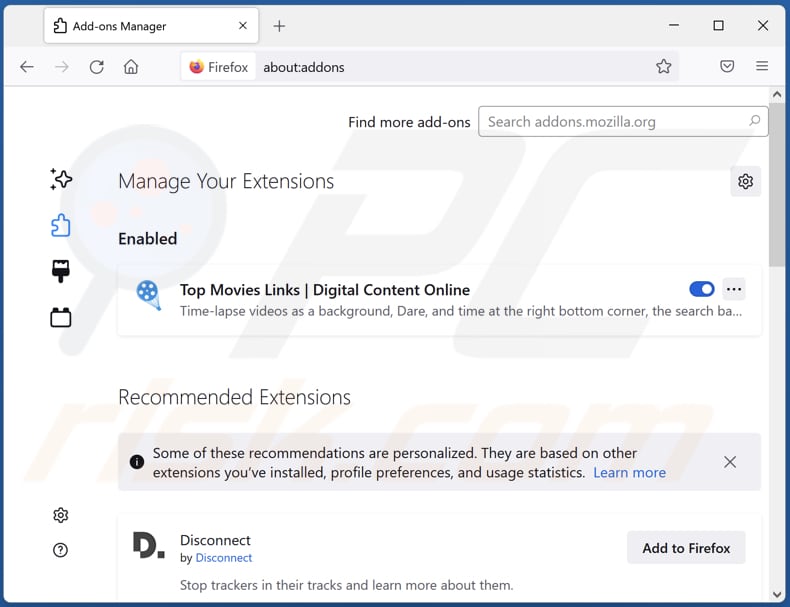790x607 pixels.
Task: Open Add-ons Support help icon
Action: pos(60,550)
